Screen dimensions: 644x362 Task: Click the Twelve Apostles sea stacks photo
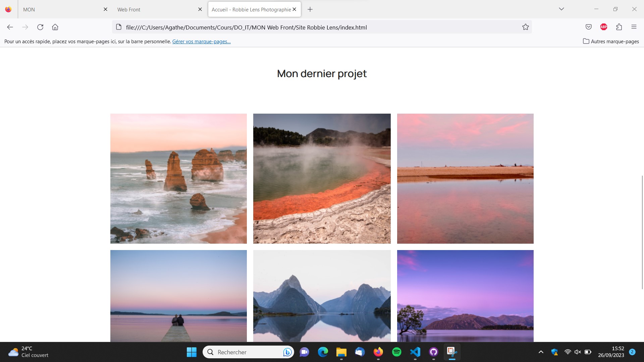[x=178, y=178]
